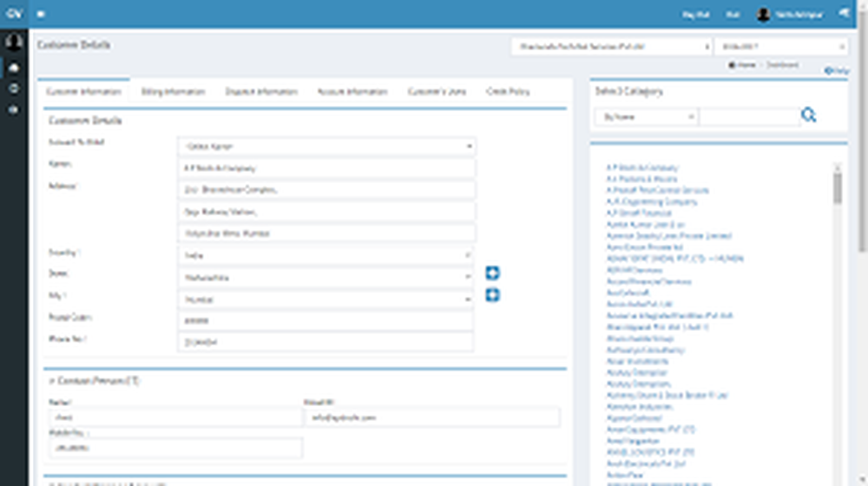Click the lowest icon in the left sidebar
Image resolution: width=868 pixels, height=486 pixels.
point(15,109)
